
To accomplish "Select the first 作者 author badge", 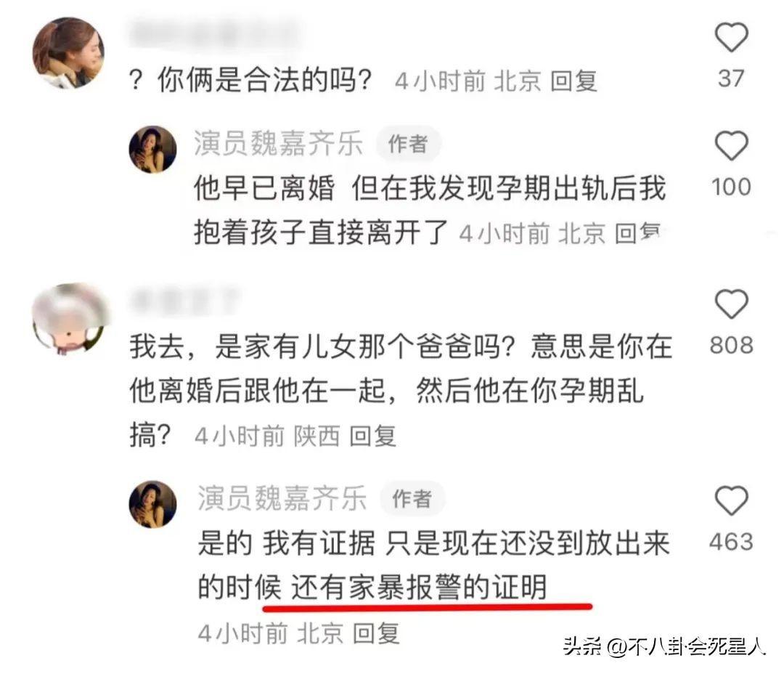I will 409,144.
